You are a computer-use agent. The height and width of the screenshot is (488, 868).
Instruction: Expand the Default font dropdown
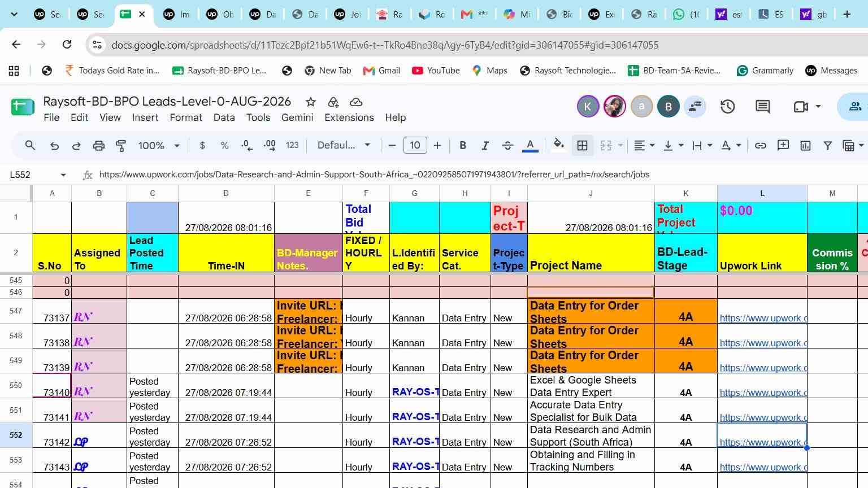pos(344,146)
